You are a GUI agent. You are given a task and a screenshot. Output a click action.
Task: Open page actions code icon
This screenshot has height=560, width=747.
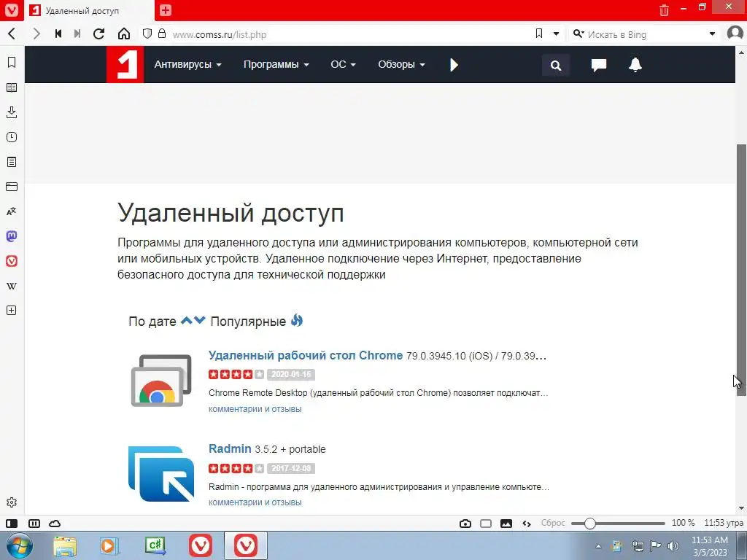click(x=527, y=524)
